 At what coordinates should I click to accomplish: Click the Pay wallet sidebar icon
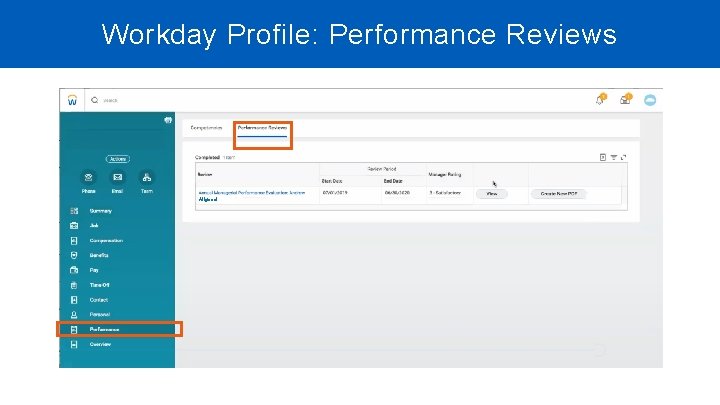(74, 270)
